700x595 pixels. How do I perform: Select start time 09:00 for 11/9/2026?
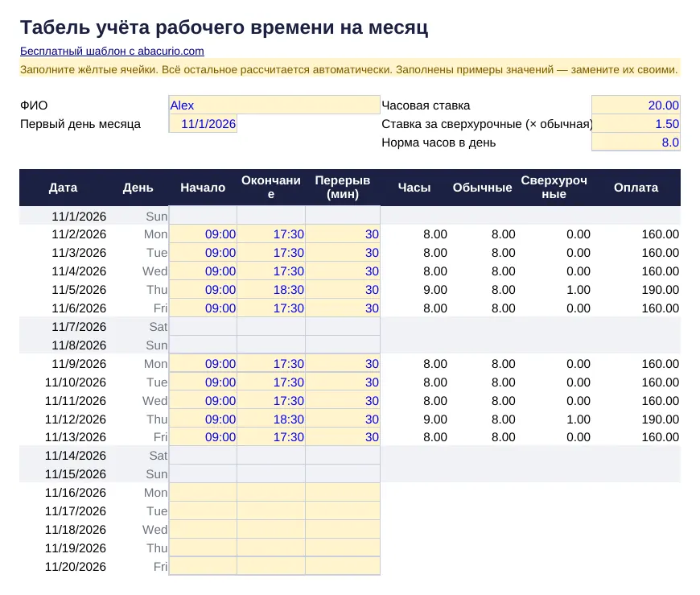(203, 364)
